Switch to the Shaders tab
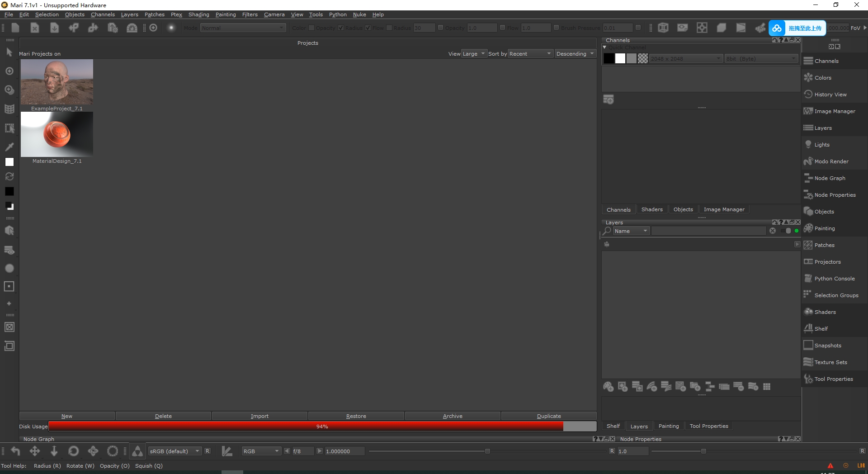 (x=651, y=209)
